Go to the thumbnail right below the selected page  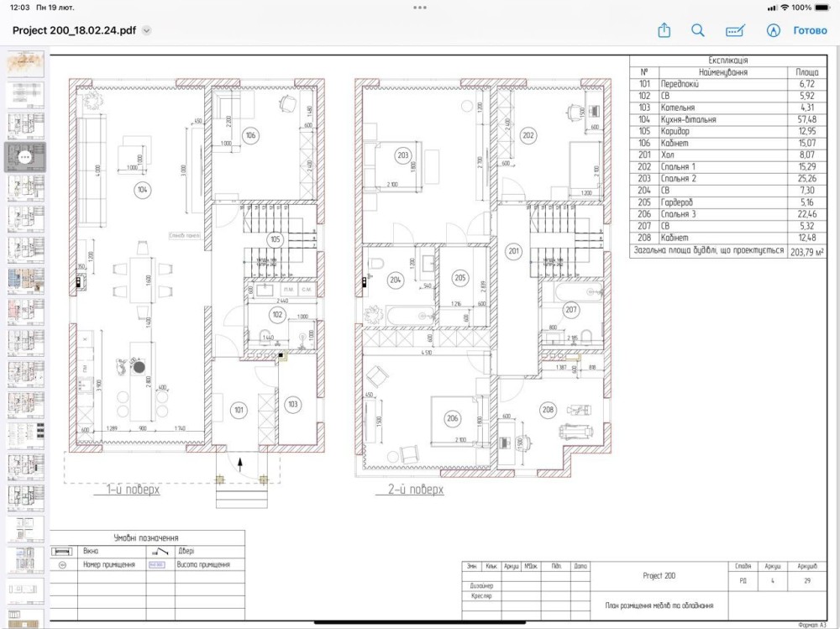(x=24, y=188)
